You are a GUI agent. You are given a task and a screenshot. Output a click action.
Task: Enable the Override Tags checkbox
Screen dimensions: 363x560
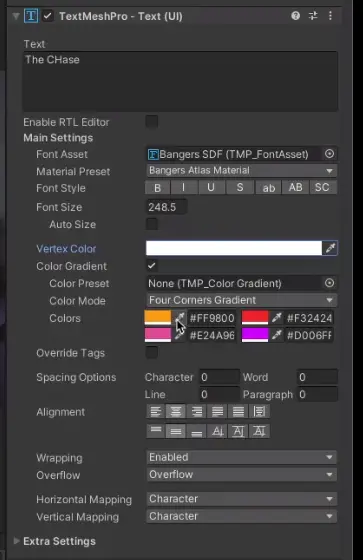[x=152, y=352]
